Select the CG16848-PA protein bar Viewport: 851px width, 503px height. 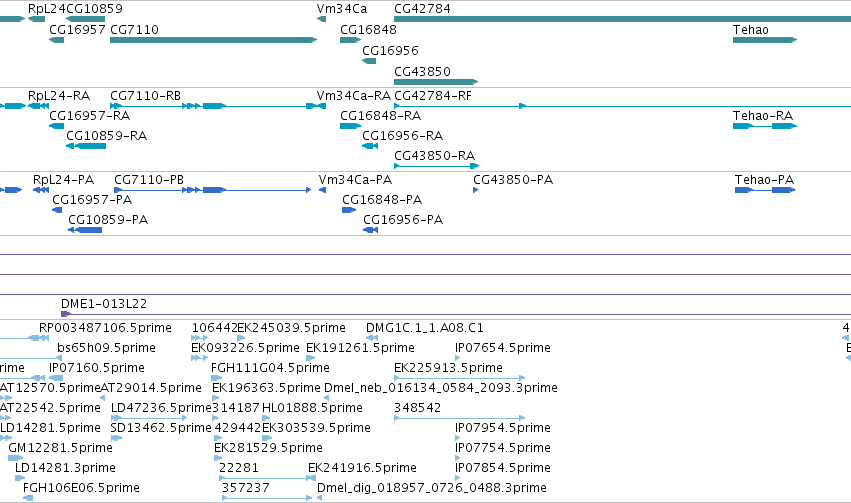tap(349, 210)
